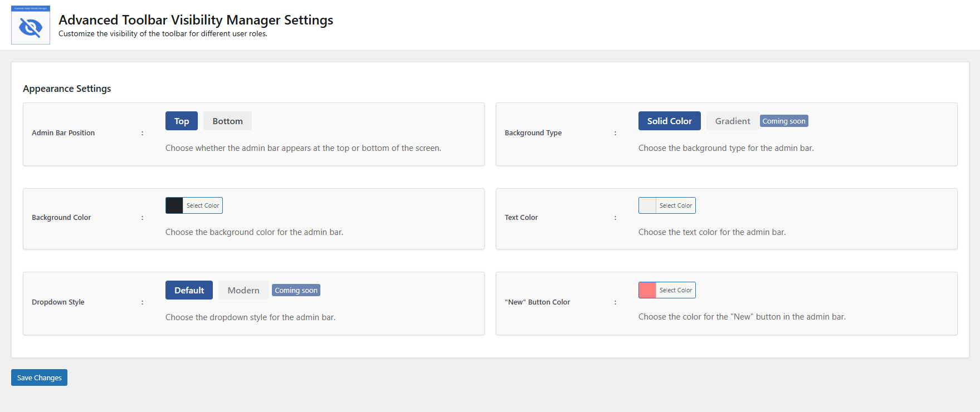Screen dimensions: 980x412
Task: Save Changes to the settings
Action: 39,377
